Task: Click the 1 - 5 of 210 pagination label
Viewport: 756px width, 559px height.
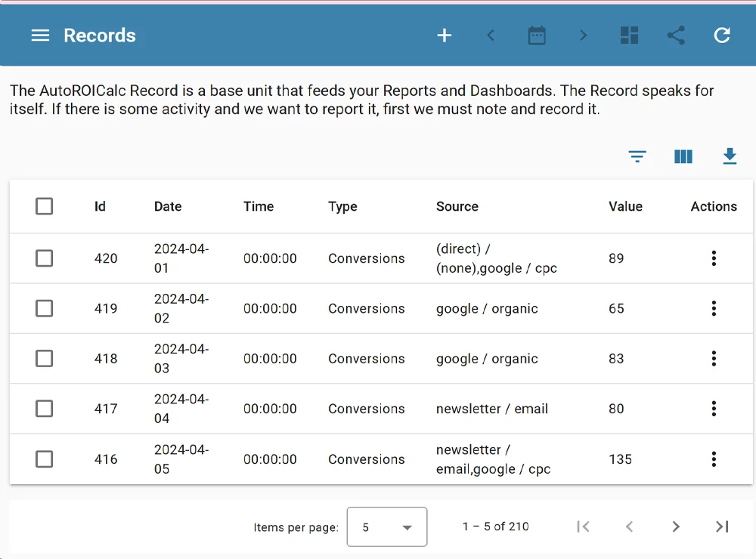Action: 494,527
